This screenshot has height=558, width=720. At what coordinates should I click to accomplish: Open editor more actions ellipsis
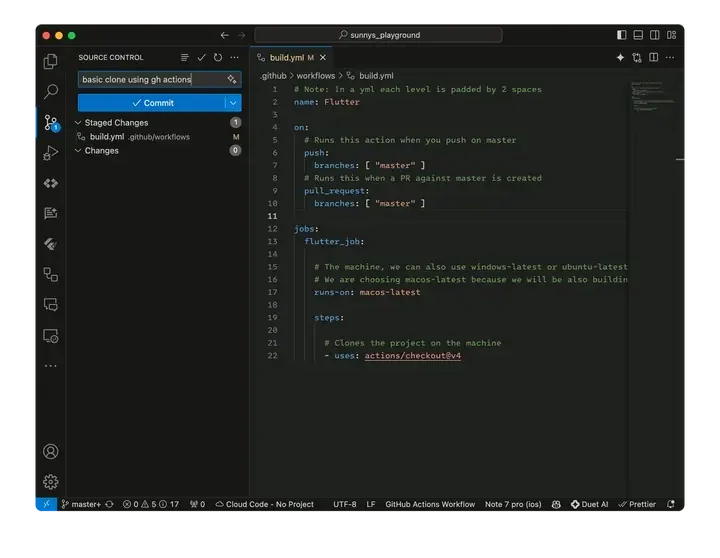pyautogui.click(x=670, y=57)
